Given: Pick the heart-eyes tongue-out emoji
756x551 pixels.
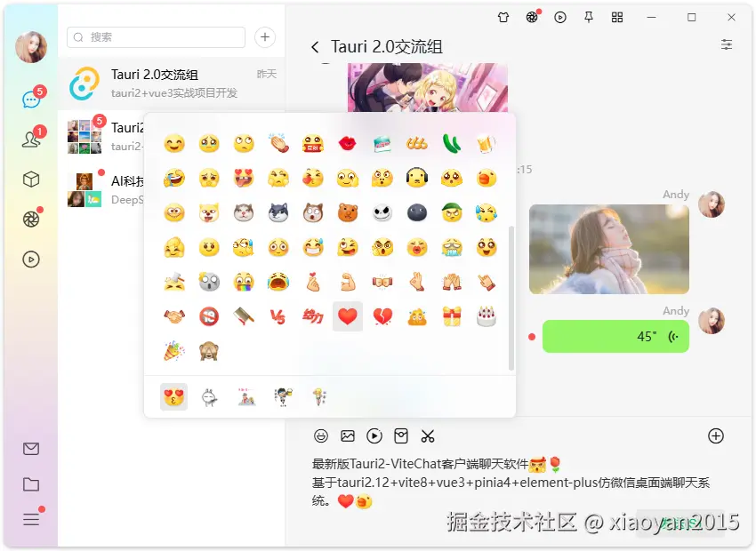Looking at the screenshot, I should click(244, 178).
